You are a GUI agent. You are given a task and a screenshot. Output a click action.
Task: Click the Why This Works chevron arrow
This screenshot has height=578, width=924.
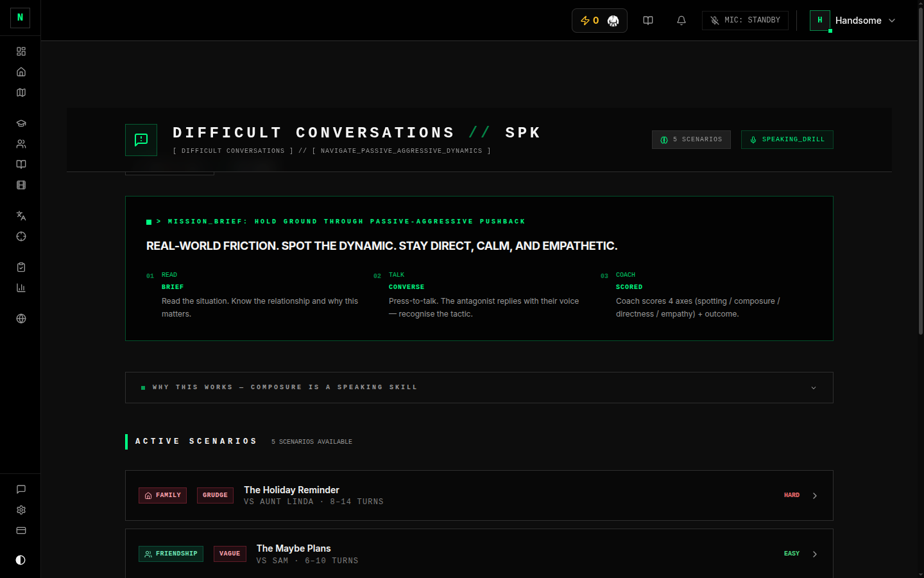pyautogui.click(x=814, y=388)
